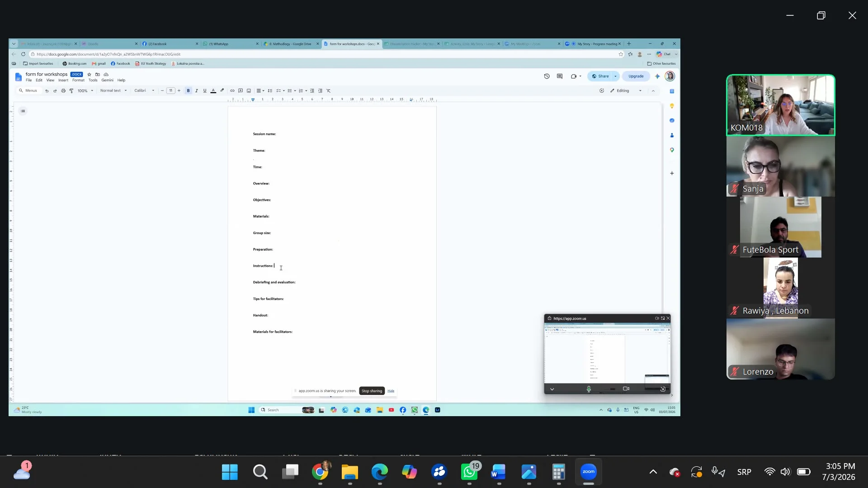Viewport: 868px width, 488px height.
Task: Open text color picker in Docs toolbar
Action: pos(213,91)
